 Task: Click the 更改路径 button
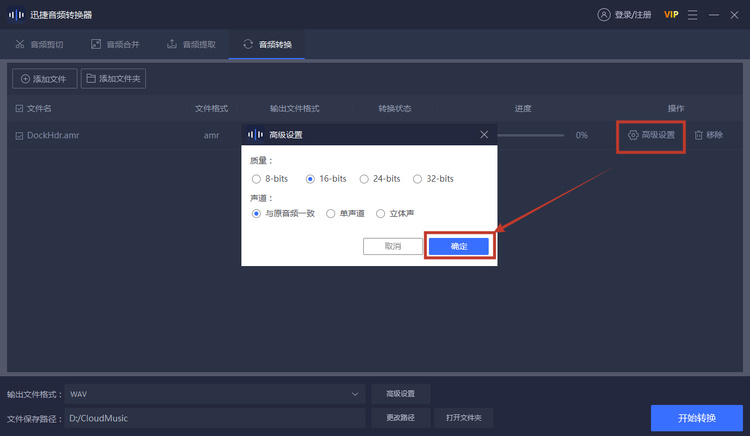(x=401, y=417)
